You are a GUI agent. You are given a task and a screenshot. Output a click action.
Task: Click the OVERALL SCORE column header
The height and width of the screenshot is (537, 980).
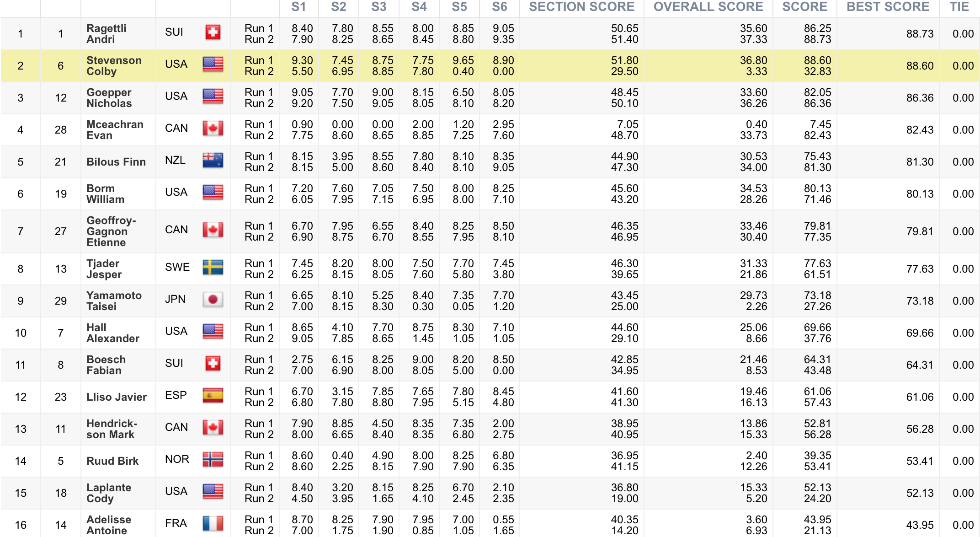708,7
